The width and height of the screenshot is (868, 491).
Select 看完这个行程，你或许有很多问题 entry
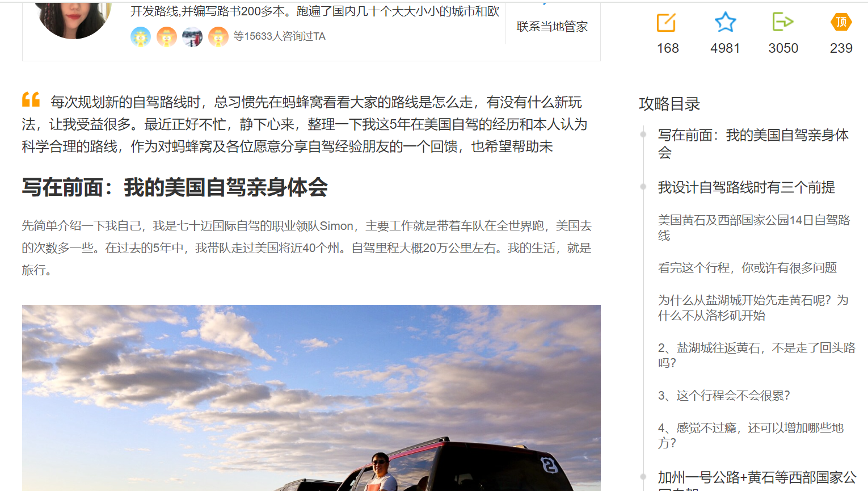(747, 268)
